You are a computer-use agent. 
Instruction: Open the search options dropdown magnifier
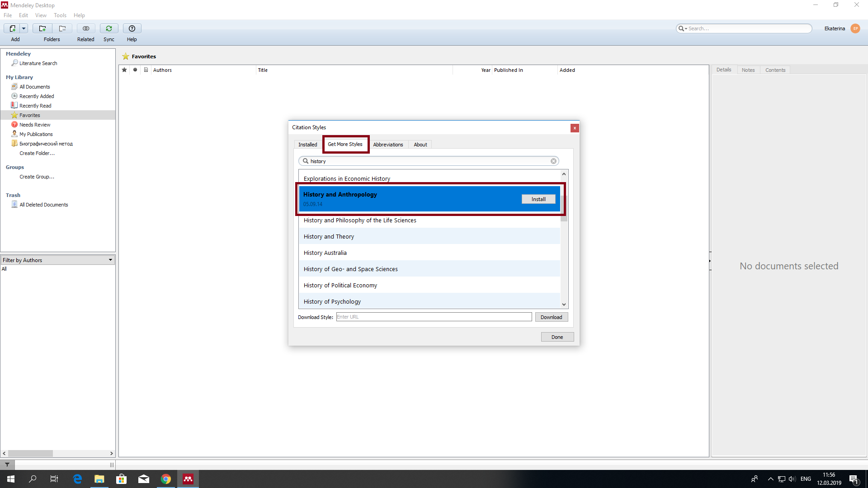click(x=683, y=28)
